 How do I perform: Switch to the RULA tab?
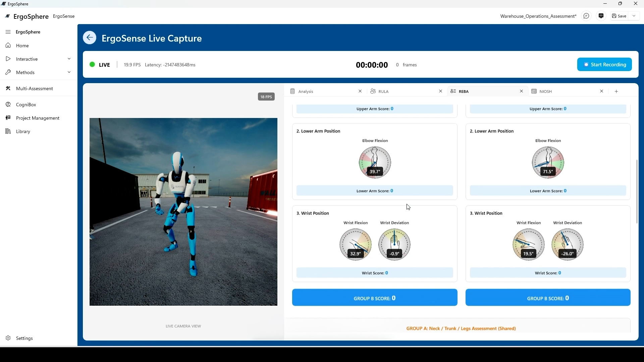coord(383,91)
